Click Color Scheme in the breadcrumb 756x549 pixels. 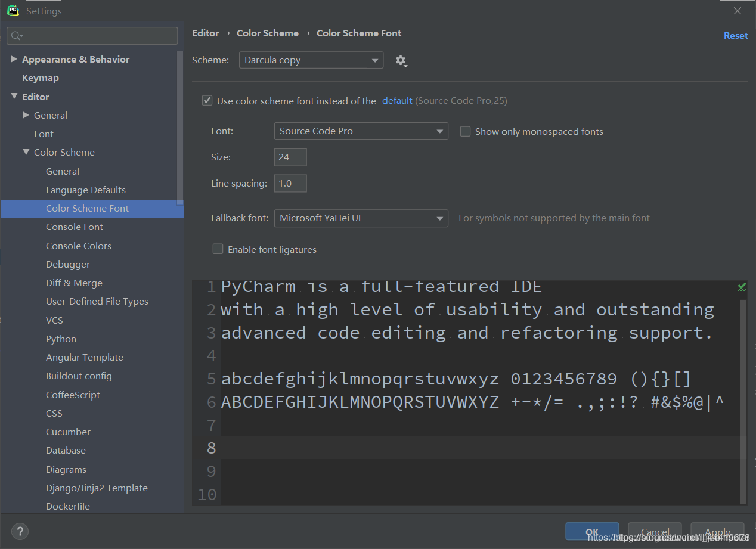point(268,33)
